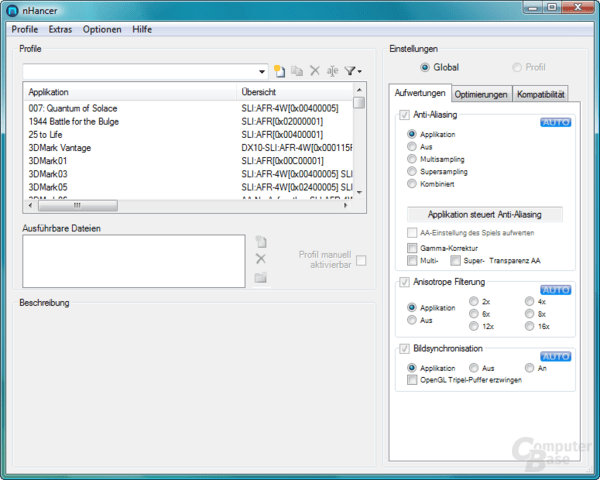600x480 pixels.
Task: Click the remove executable X icon
Action: tap(261, 259)
